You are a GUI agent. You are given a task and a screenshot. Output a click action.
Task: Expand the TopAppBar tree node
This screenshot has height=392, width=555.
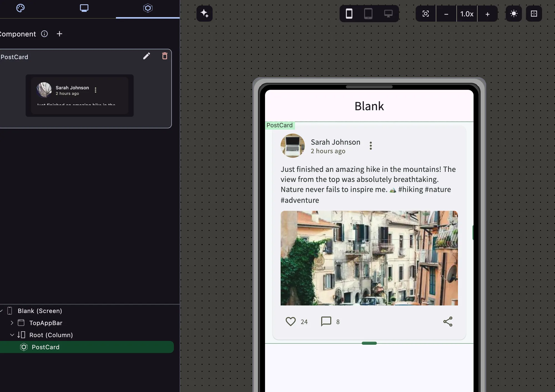click(12, 323)
